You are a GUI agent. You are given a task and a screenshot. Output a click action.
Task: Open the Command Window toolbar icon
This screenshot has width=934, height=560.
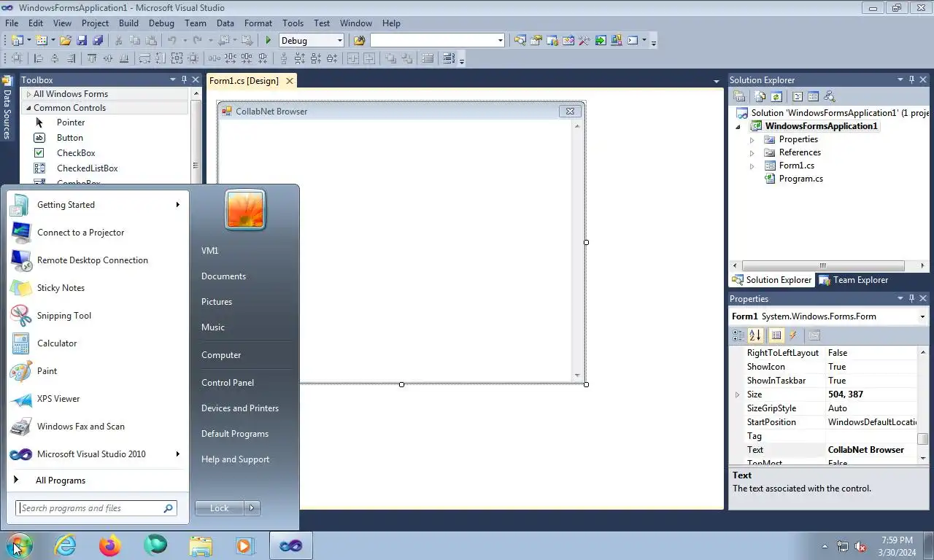pos(633,41)
